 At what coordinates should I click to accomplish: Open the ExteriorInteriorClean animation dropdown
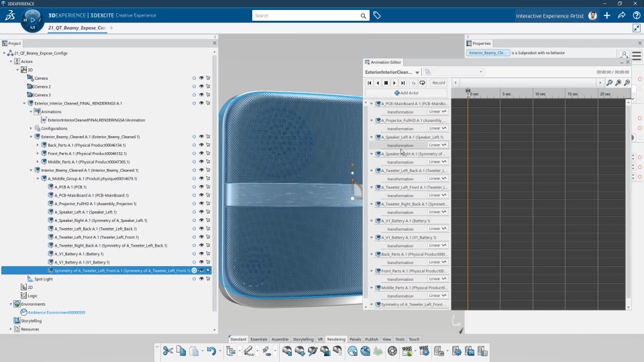click(x=417, y=72)
